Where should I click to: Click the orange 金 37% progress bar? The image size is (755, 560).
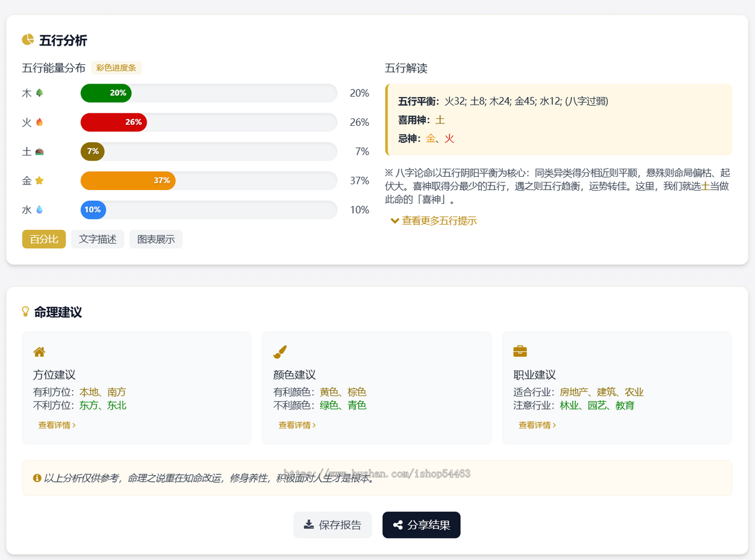pos(128,181)
